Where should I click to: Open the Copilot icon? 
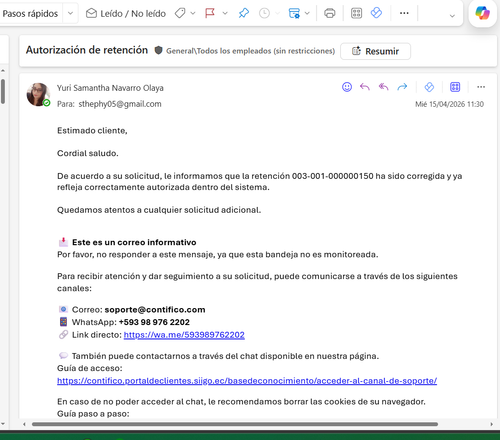pyautogui.click(x=482, y=13)
